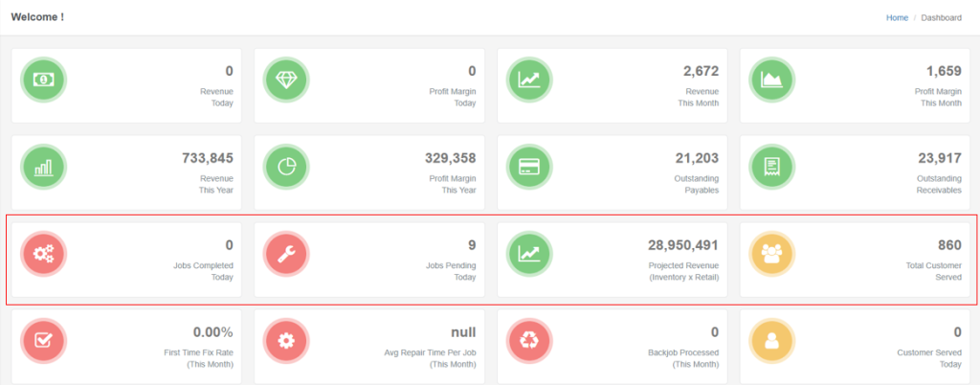Click the Projected Revenue chart icon
Image resolution: width=980 pixels, height=385 pixels.
tap(529, 254)
